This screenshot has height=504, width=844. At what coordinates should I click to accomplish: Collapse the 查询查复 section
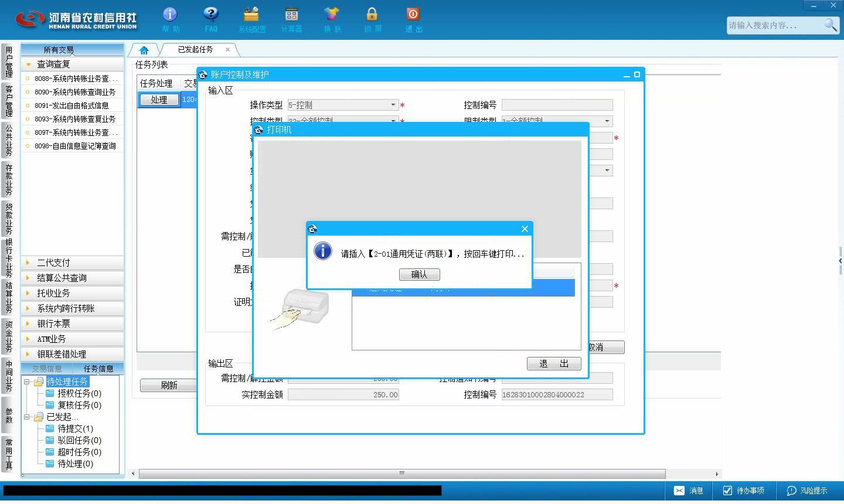pyautogui.click(x=72, y=64)
